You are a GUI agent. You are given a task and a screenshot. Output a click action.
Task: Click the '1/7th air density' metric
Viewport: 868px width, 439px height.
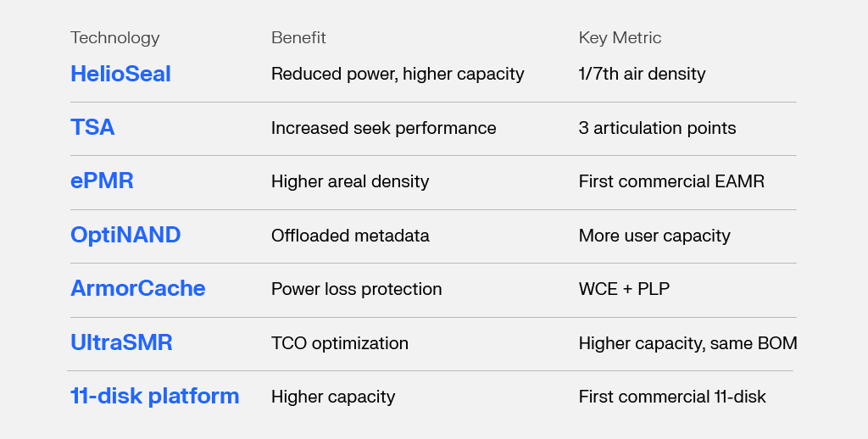point(642,75)
